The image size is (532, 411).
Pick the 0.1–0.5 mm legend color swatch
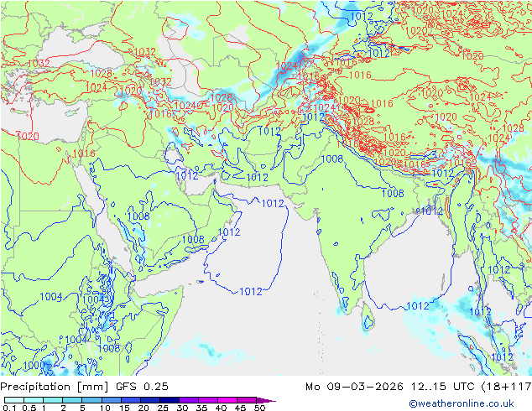click(x=14, y=400)
